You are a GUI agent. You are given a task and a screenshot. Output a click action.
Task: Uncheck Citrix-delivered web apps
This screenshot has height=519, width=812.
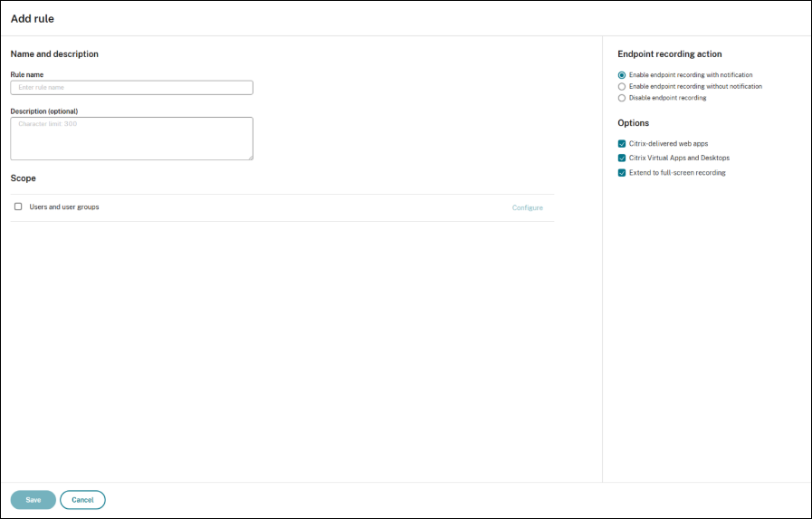621,143
